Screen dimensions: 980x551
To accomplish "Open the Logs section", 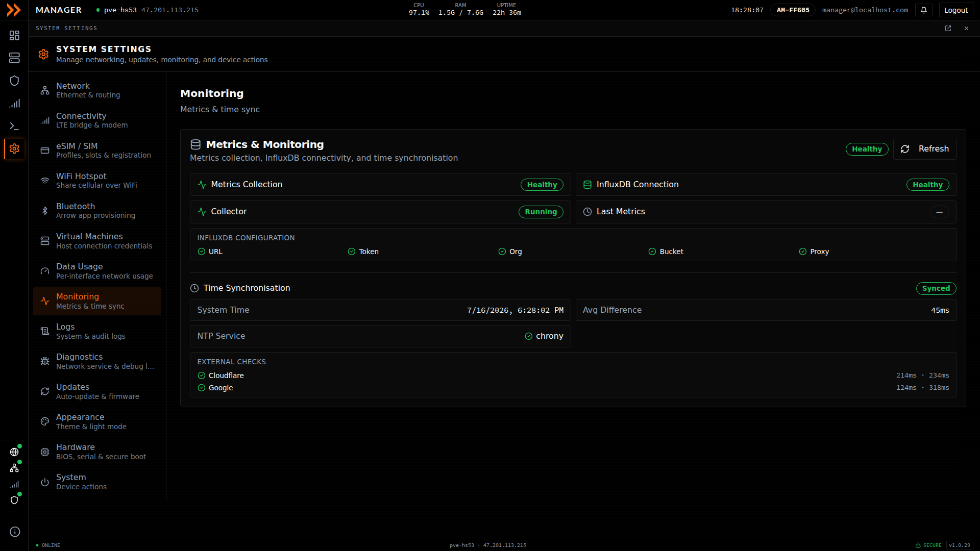I will click(97, 331).
